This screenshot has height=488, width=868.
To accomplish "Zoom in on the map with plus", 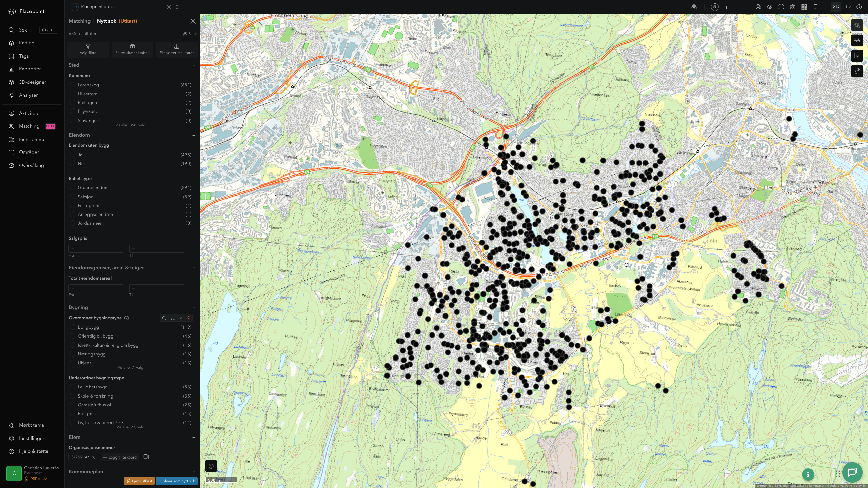I will coord(726,7).
